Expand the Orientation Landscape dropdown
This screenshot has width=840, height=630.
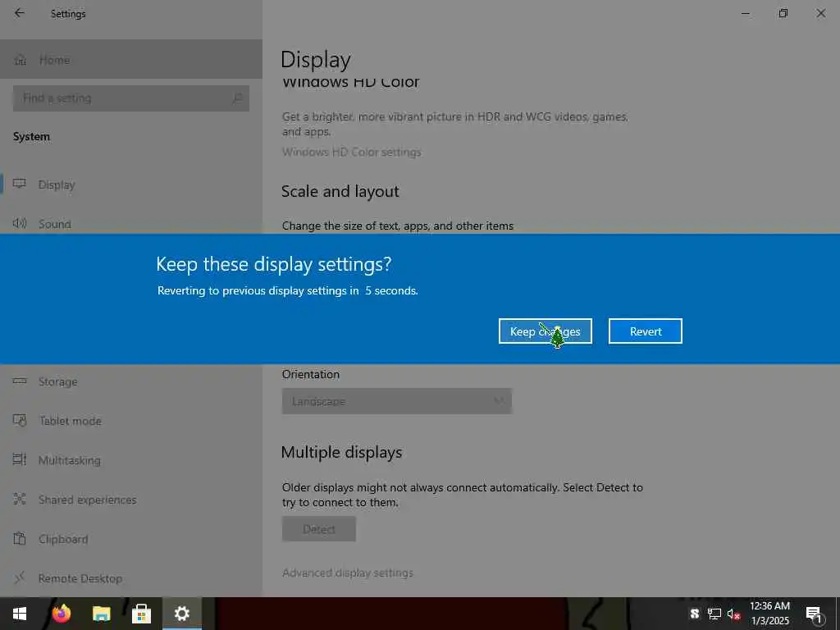coord(396,401)
